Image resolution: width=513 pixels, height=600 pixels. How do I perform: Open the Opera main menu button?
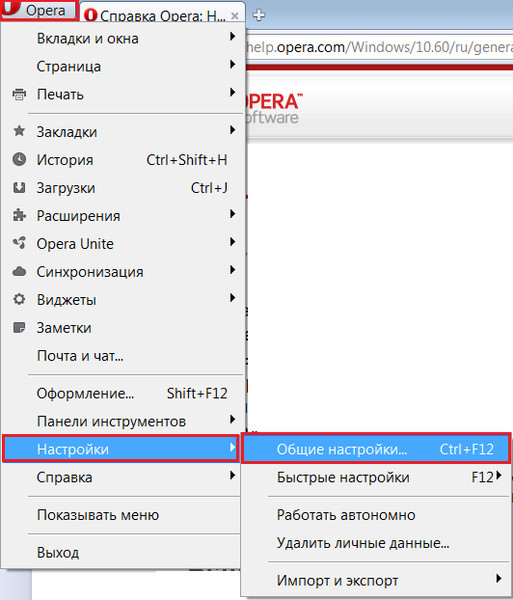[x=39, y=10]
